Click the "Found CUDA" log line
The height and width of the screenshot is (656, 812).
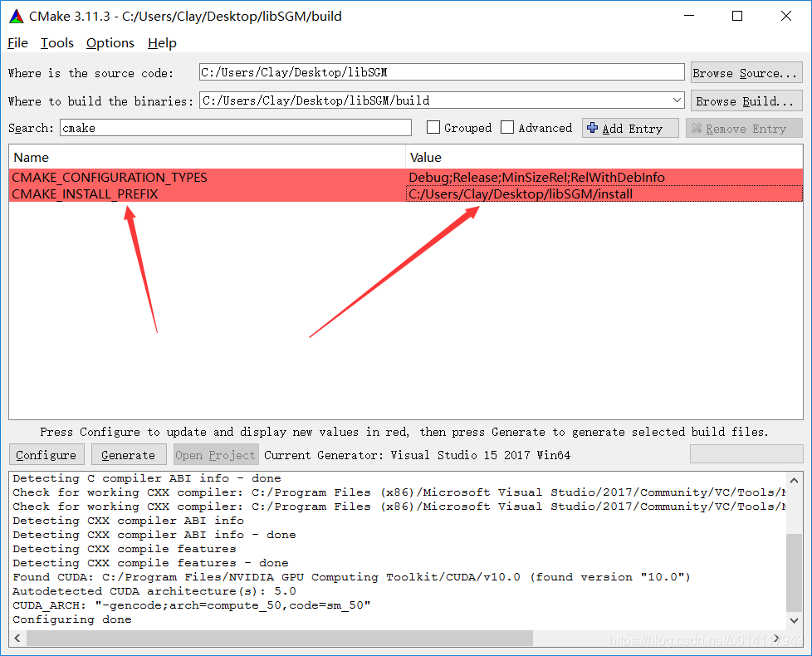pyautogui.click(x=352, y=577)
